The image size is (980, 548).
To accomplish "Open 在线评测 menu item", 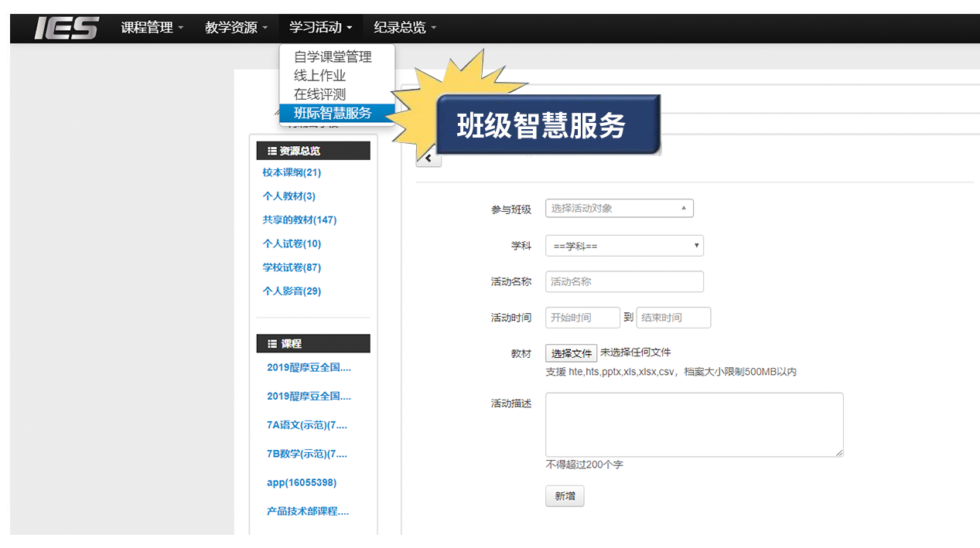I will (x=320, y=94).
